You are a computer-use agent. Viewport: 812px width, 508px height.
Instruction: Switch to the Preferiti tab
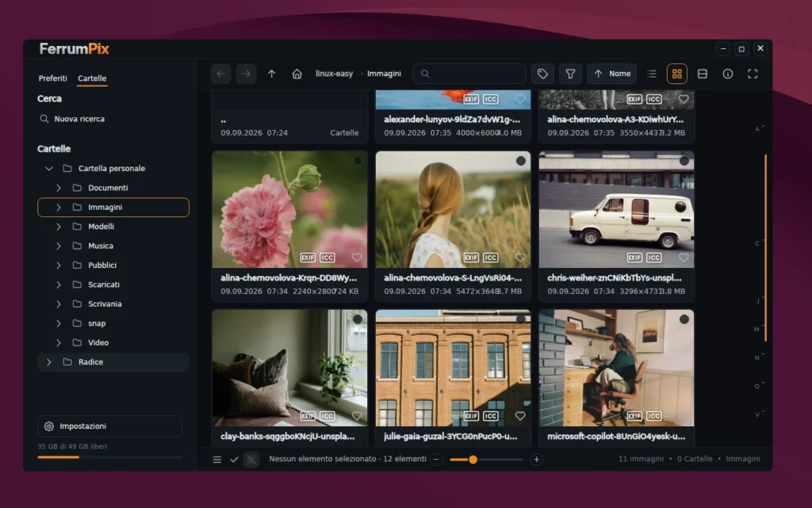pos(53,78)
